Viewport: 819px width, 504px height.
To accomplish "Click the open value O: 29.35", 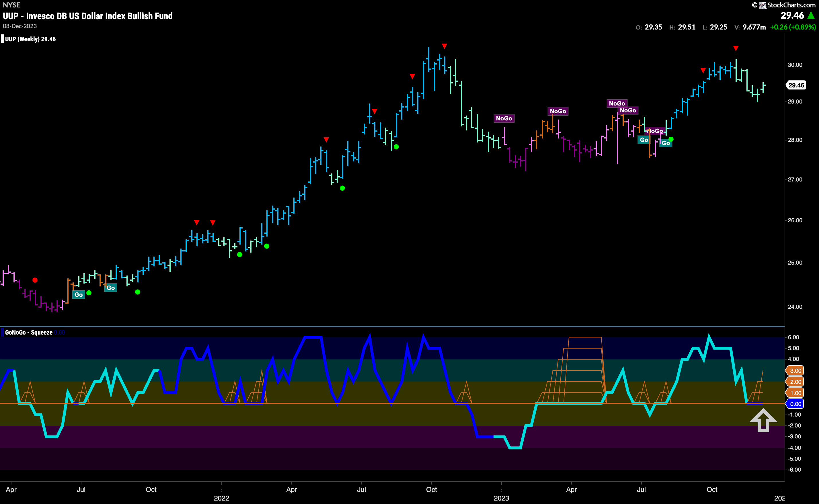I will click(649, 27).
